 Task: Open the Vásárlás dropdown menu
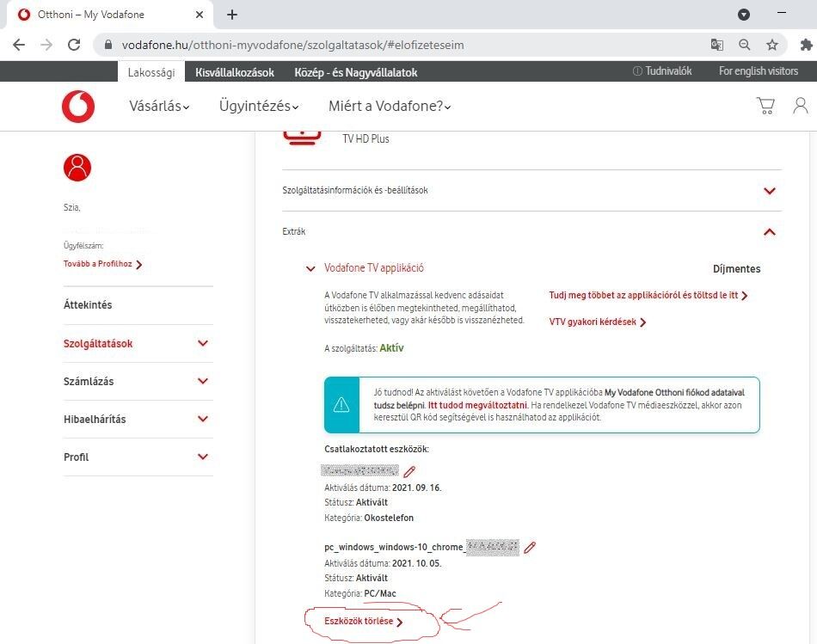click(x=159, y=107)
